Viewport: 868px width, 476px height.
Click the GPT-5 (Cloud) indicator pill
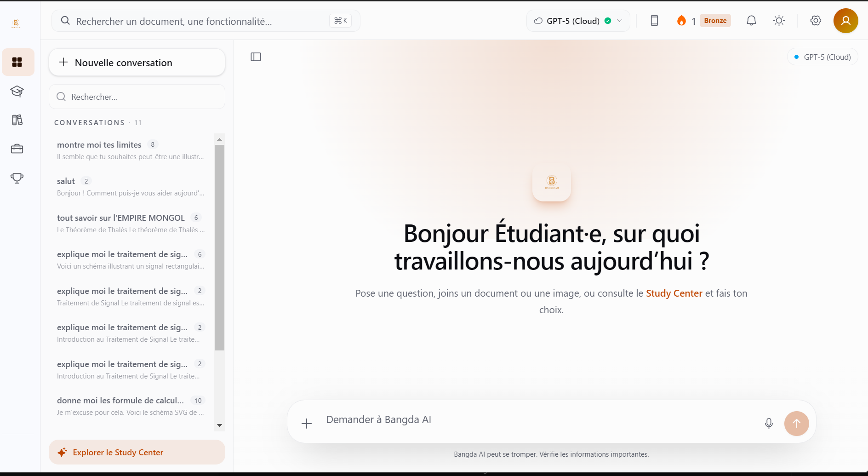click(822, 57)
